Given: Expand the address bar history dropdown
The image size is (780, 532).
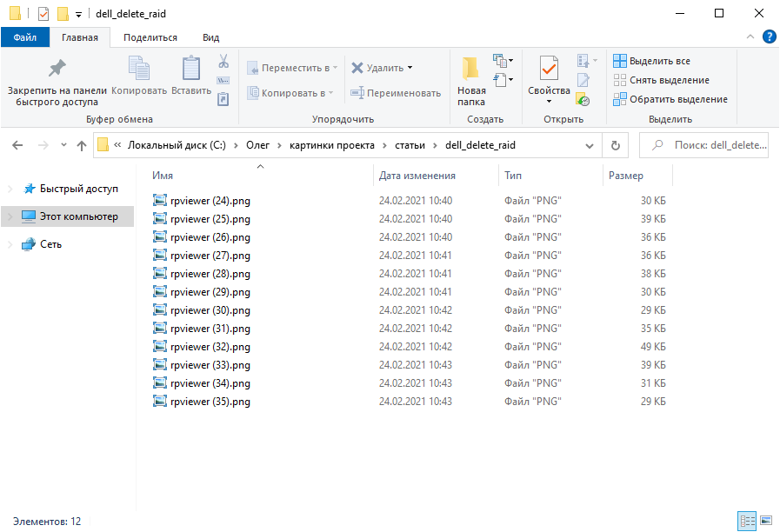Looking at the screenshot, I should click(x=590, y=146).
